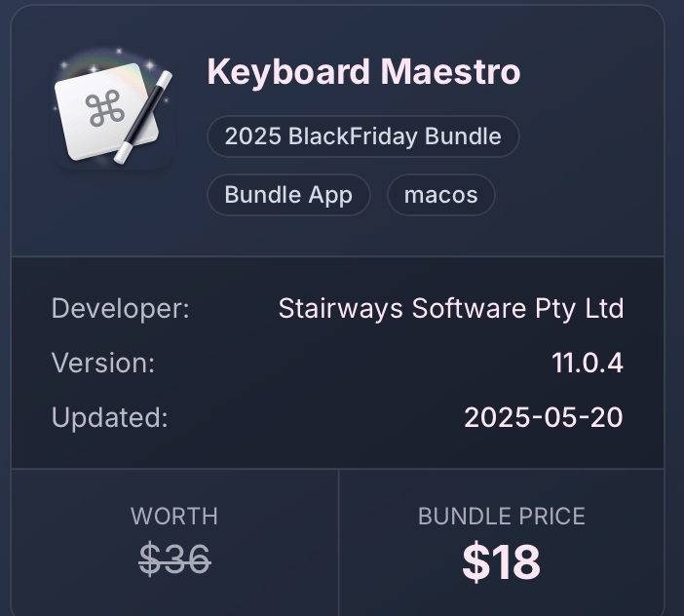Click the WORTH heading
The height and width of the screenshot is (616, 684).
[174, 516]
